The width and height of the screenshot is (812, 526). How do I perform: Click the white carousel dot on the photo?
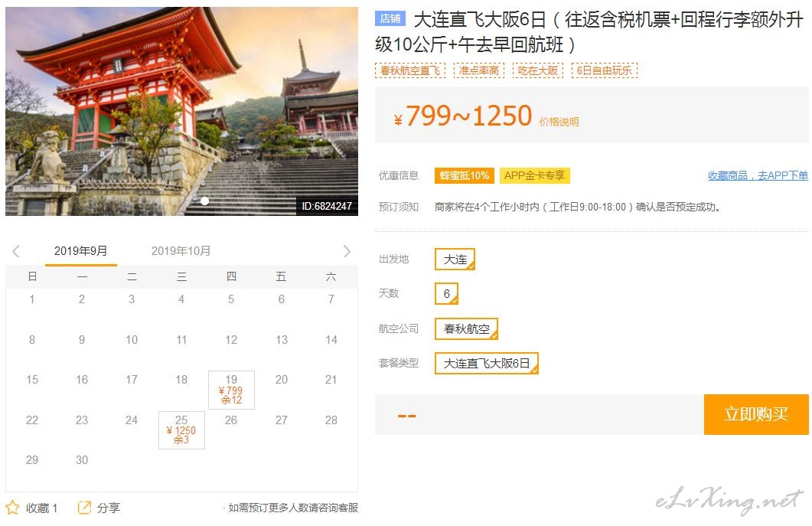pyautogui.click(x=204, y=201)
